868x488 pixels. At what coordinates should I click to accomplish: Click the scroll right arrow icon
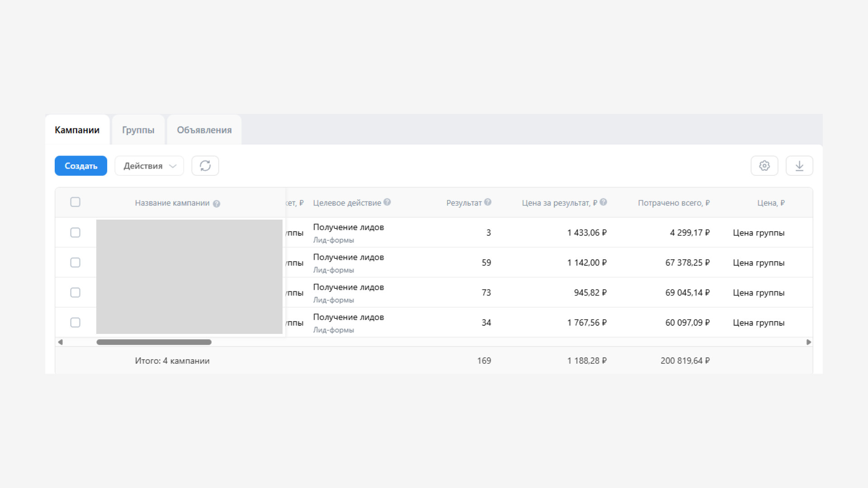click(x=808, y=342)
